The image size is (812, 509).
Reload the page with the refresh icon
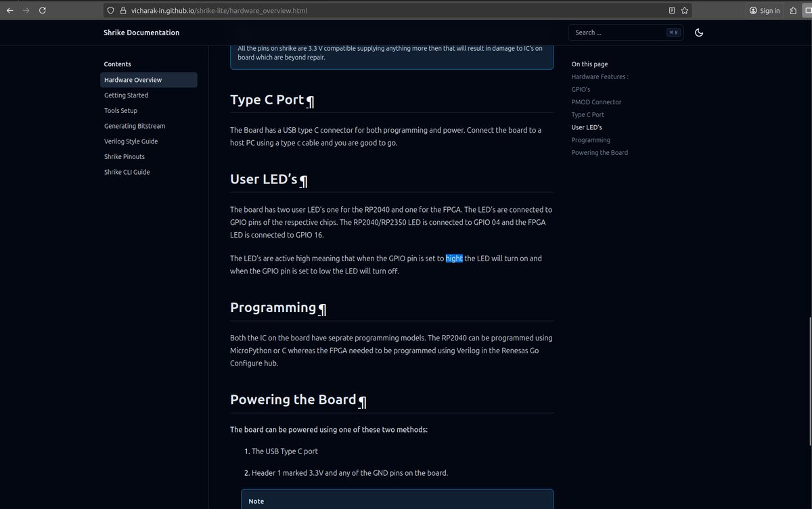click(43, 11)
